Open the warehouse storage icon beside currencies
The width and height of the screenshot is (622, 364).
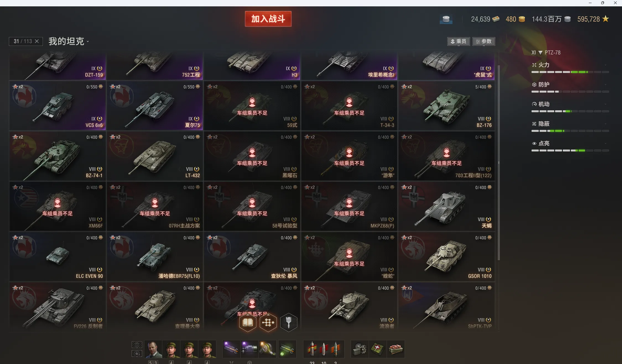(446, 19)
